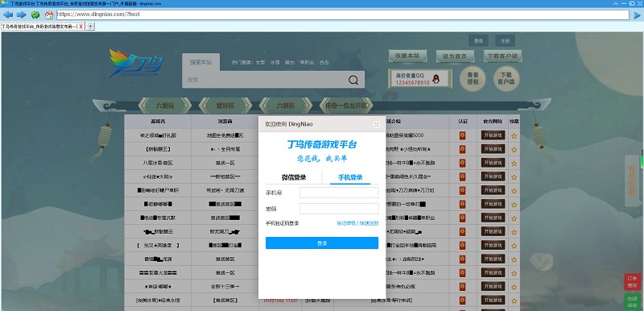The height and width of the screenshot is (311, 644).
Task: Click the 全部 hot search link
Action: [x=260, y=63]
